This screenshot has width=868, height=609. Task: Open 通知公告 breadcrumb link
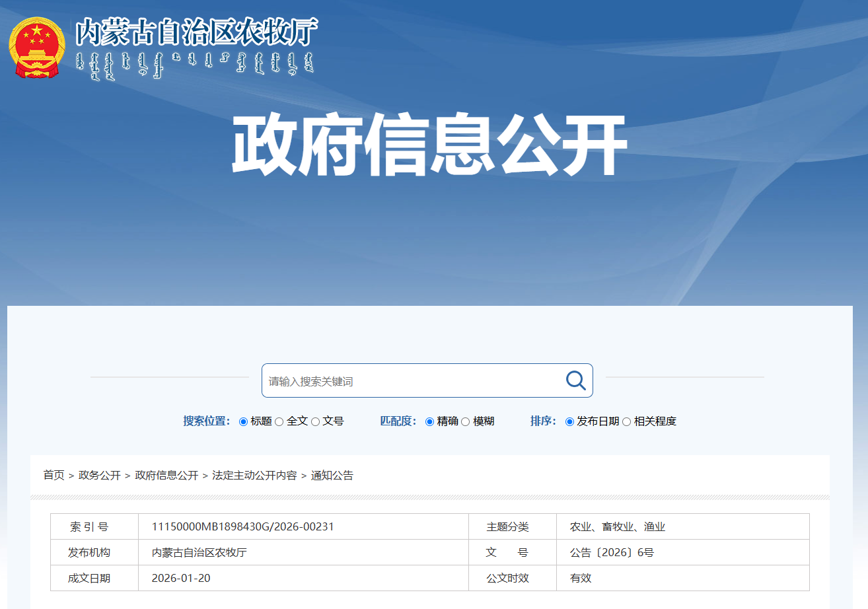(x=332, y=475)
